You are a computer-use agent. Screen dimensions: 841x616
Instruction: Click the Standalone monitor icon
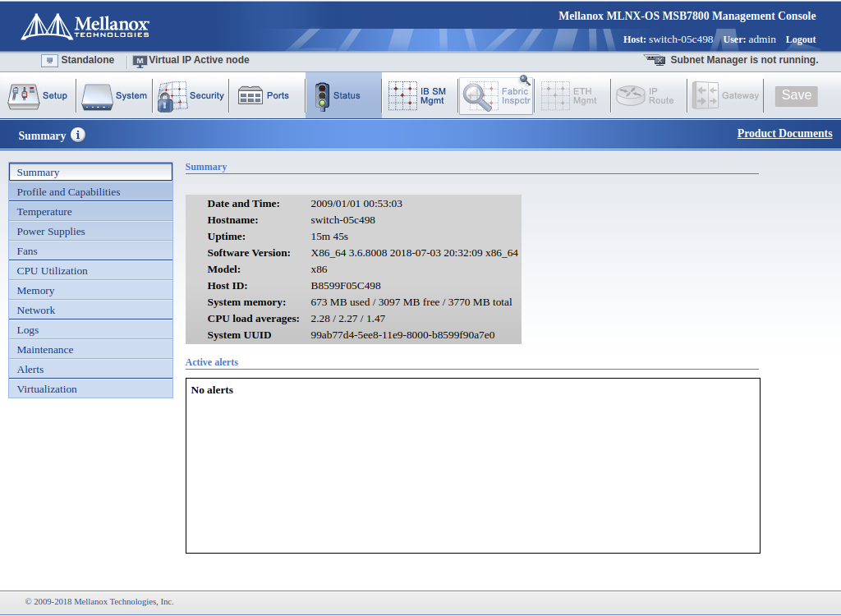(49, 61)
